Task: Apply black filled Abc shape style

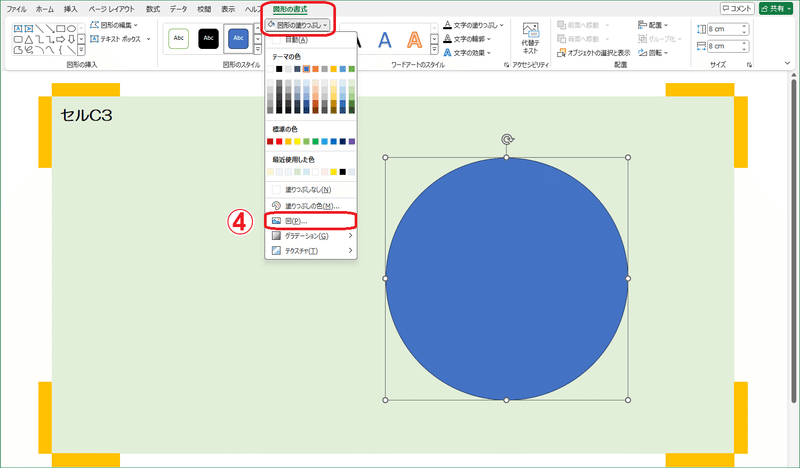Action: point(209,38)
